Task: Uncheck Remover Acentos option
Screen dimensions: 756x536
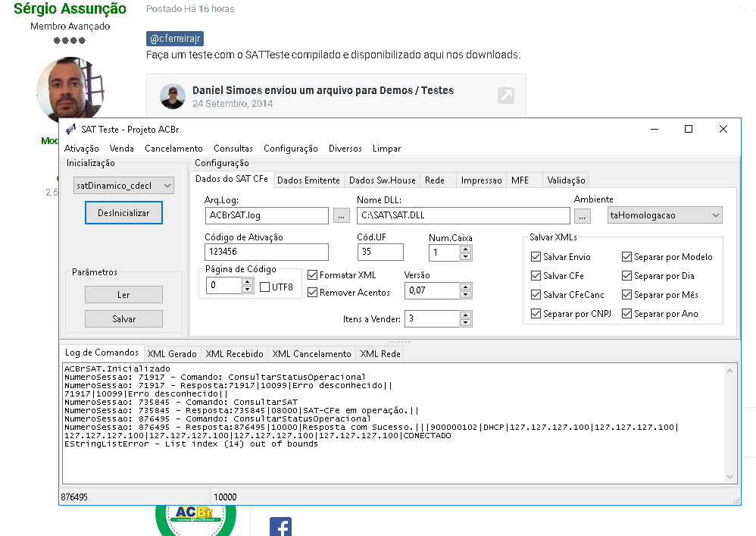Action: tap(312, 293)
